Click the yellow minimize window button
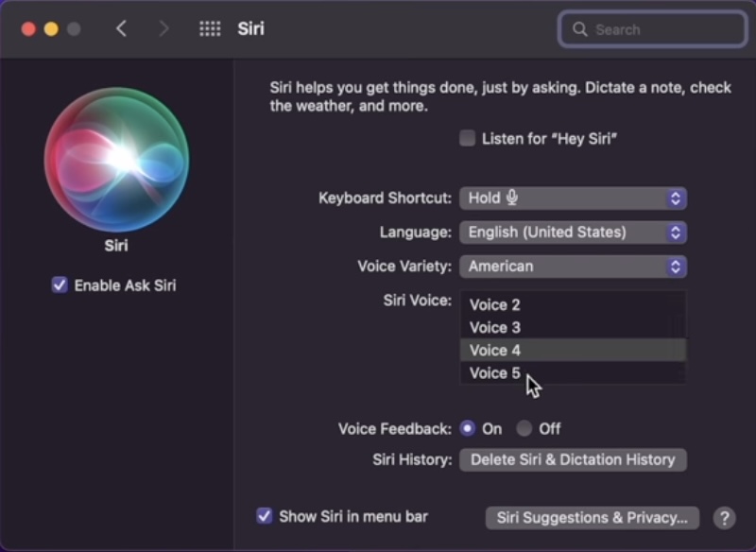The height and width of the screenshot is (552, 756). click(51, 29)
